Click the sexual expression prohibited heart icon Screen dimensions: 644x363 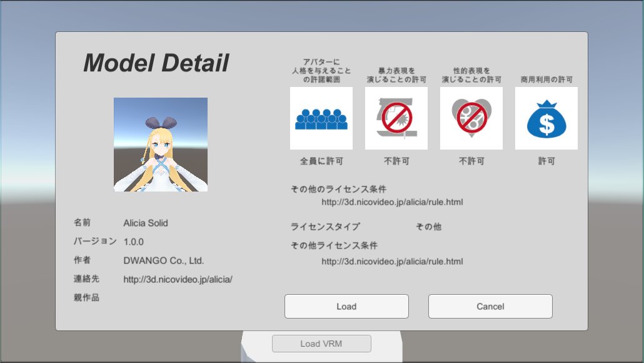click(471, 118)
